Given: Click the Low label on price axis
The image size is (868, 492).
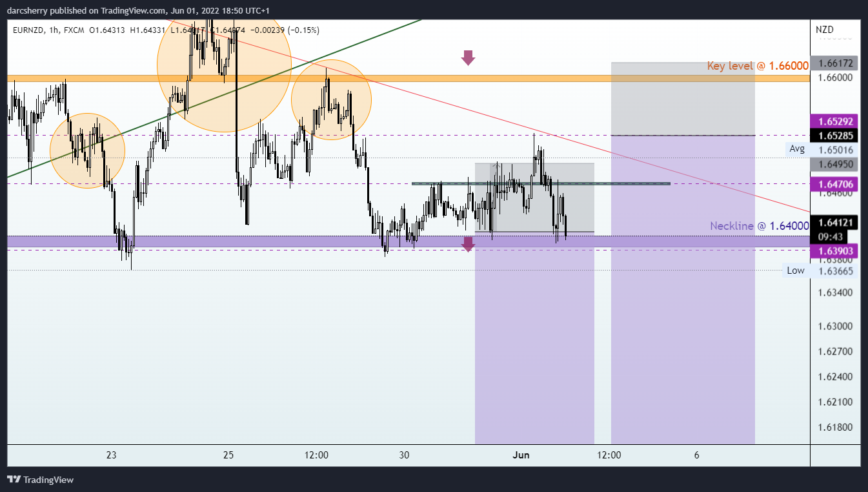Looking at the screenshot, I should tap(796, 271).
